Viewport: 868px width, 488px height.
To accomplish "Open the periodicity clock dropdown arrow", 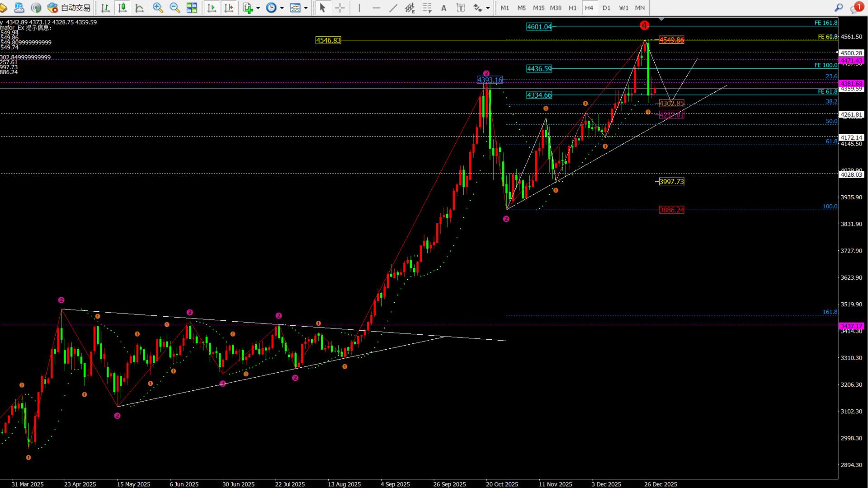I will [x=282, y=8].
